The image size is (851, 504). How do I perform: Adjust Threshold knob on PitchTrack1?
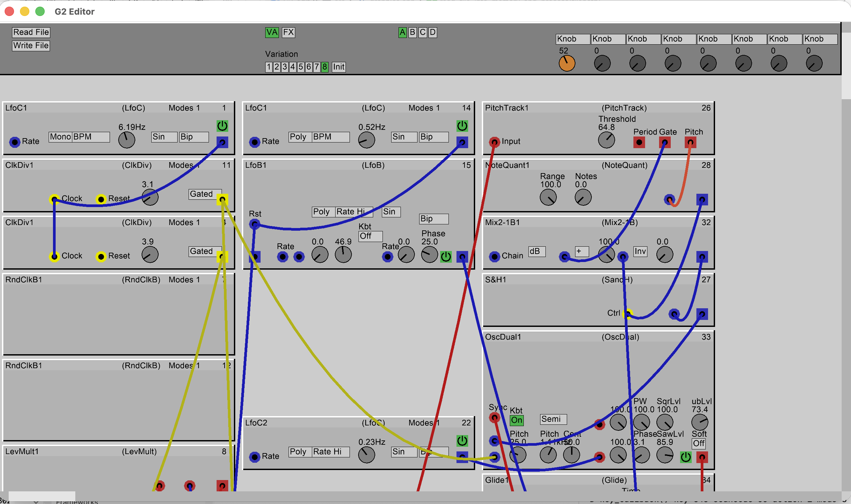click(x=606, y=140)
